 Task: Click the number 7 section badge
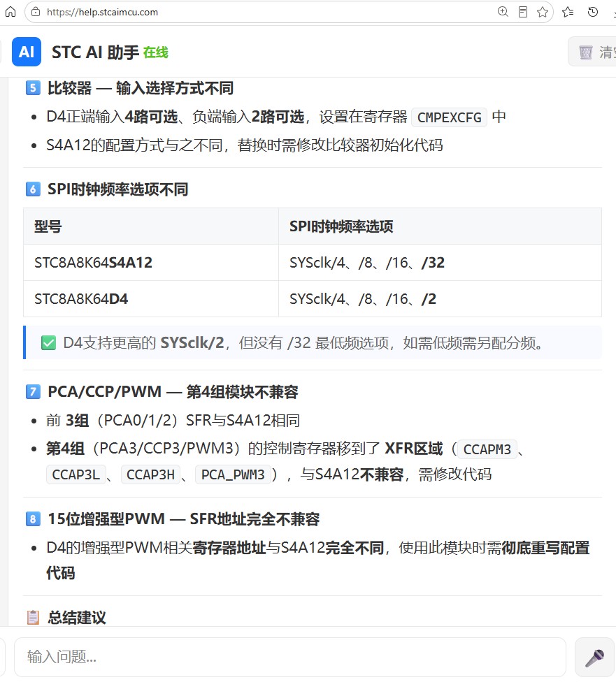click(33, 391)
